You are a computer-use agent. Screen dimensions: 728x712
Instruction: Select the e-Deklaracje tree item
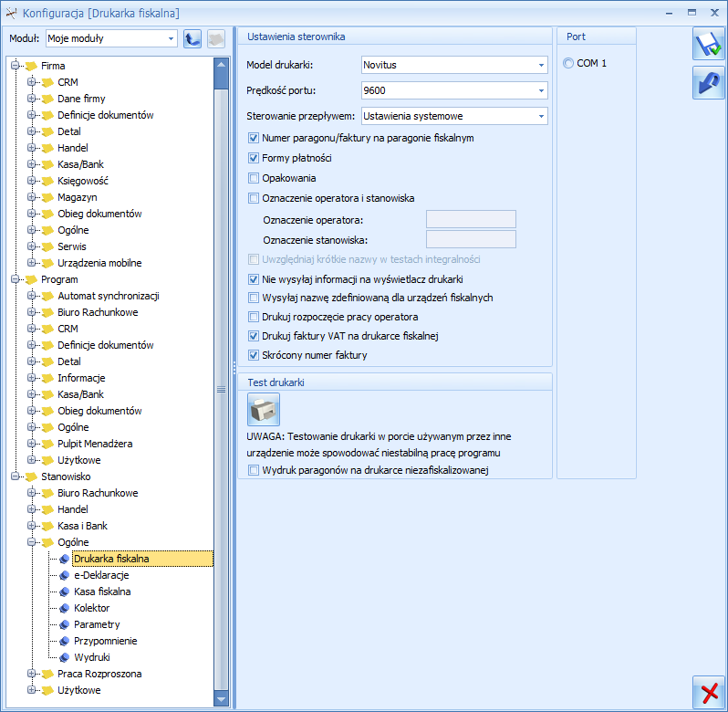click(101, 575)
